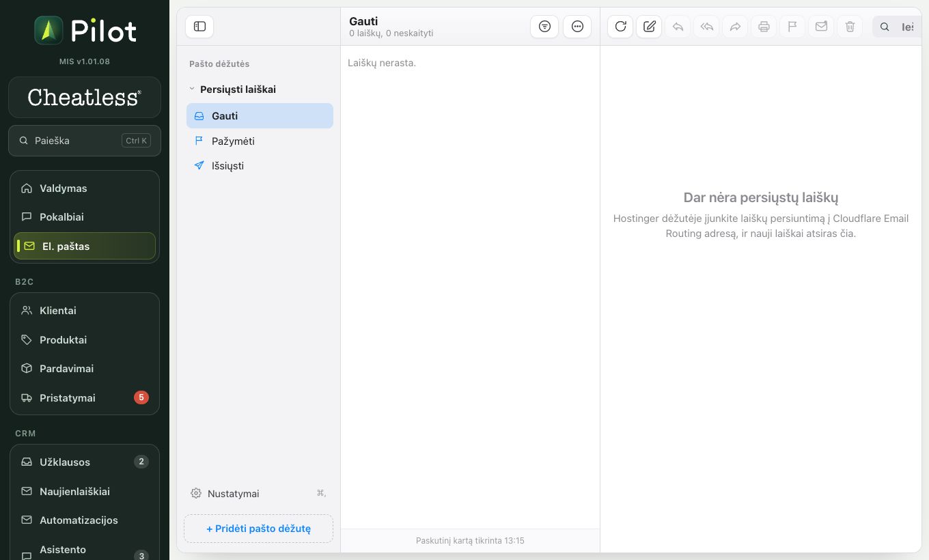Click the Pilot logo

click(x=85, y=31)
